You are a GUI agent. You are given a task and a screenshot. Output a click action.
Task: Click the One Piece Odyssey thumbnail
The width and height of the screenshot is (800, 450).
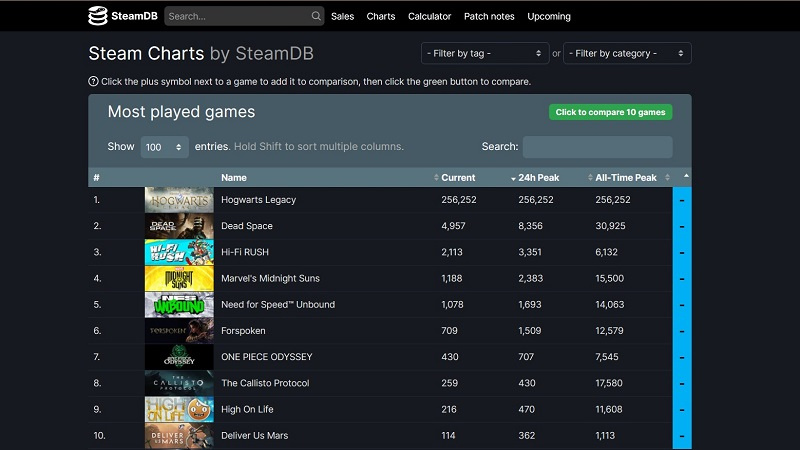[179, 357]
